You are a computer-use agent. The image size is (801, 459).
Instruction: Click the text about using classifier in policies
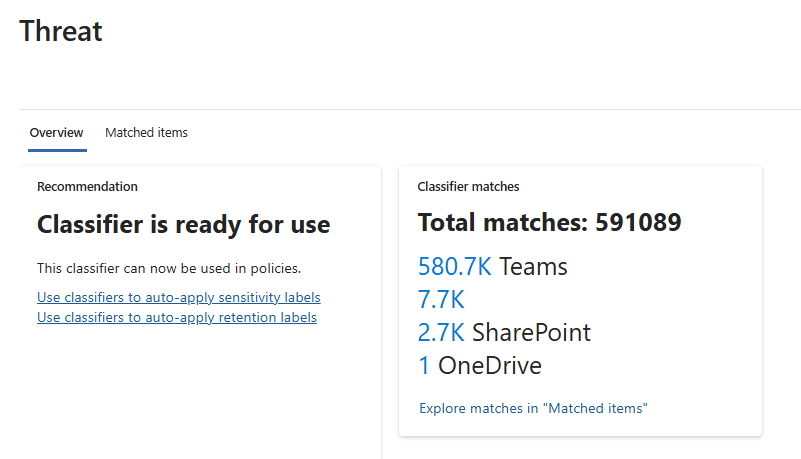pyautogui.click(x=168, y=268)
